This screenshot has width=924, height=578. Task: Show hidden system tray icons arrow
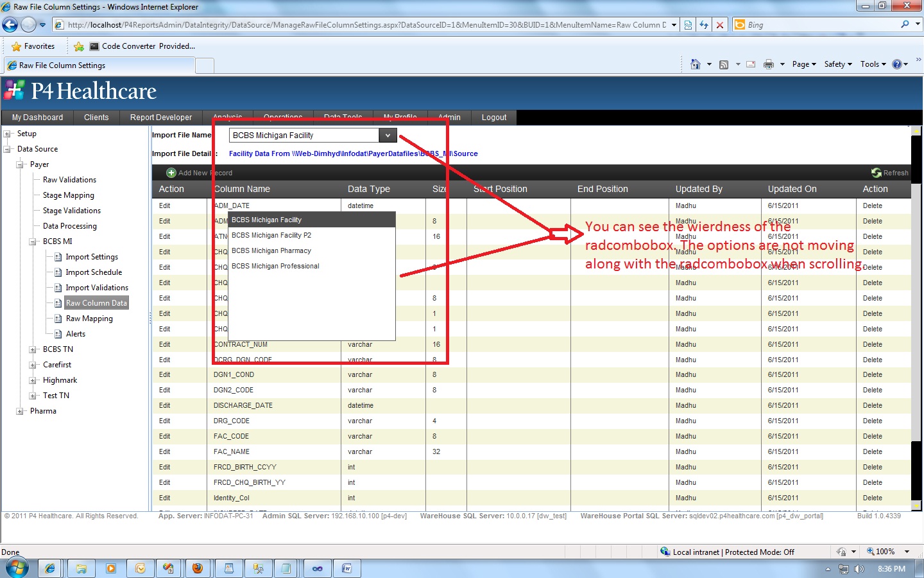[x=828, y=569]
